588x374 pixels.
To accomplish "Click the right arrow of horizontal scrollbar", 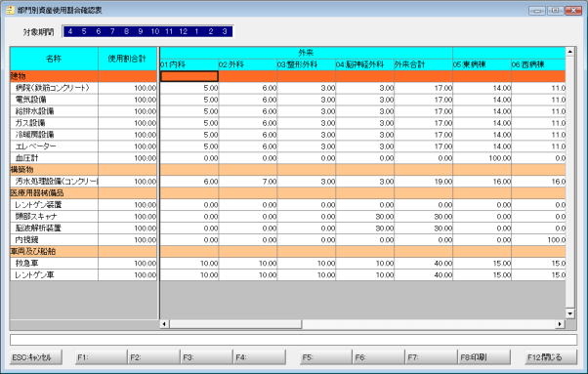I will [560, 324].
